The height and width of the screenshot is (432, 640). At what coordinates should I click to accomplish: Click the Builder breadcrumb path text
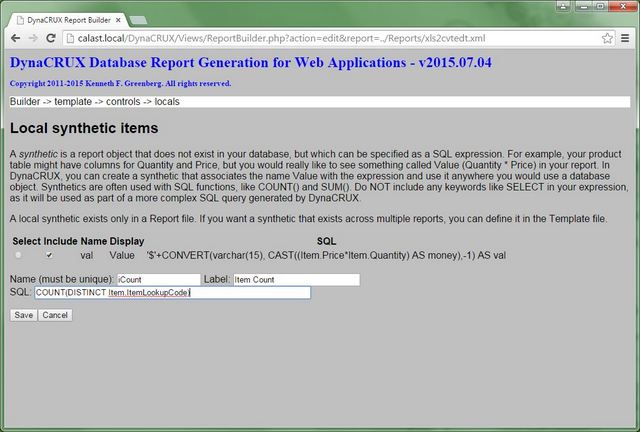tap(95, 102)
